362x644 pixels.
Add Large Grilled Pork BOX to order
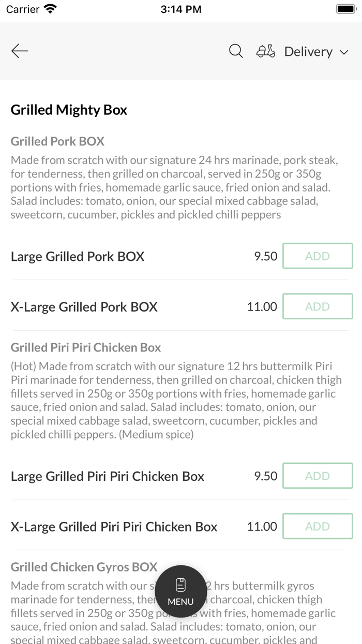(x=318, y=256)
